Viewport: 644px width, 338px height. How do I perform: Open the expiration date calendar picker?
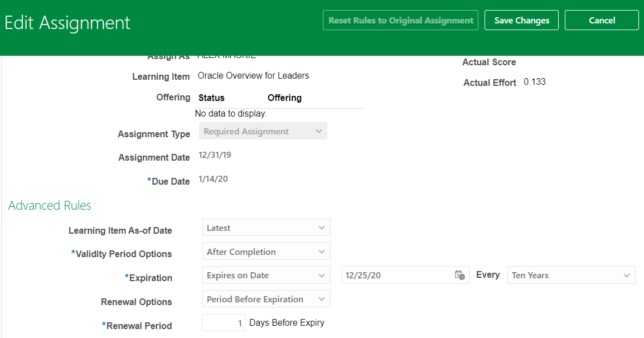(459, 275)
